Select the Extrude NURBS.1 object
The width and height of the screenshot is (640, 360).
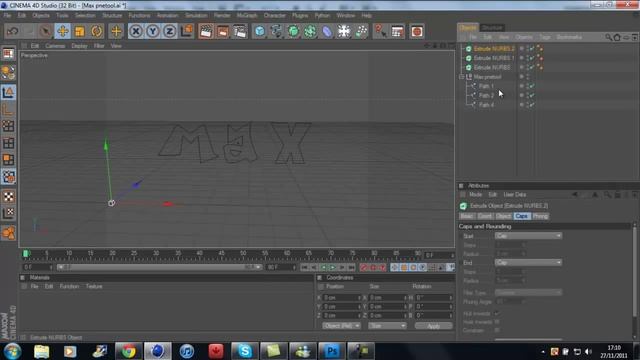coord(494,58)
